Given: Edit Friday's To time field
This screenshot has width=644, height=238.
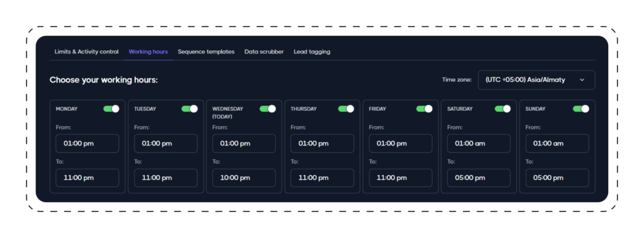Looking at the screenshot, I should [x=401, y=178].
